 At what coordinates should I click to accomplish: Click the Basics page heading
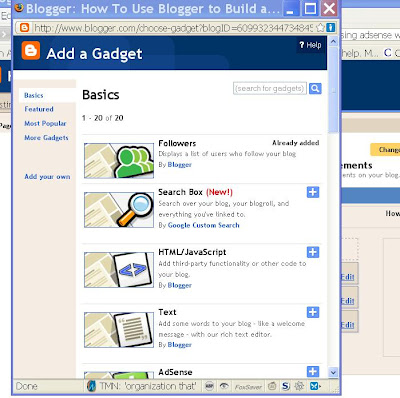tap(101, 95)
